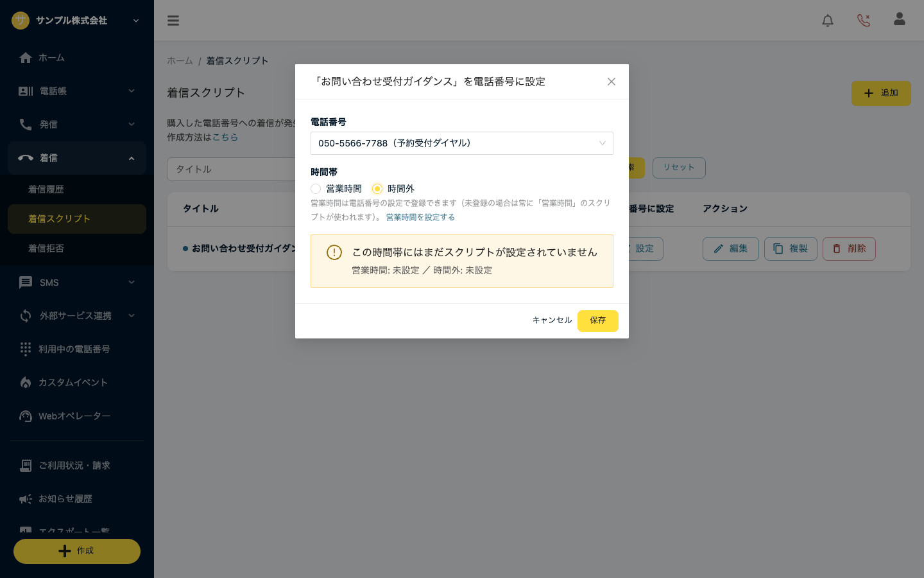The height and width of the screenshot is (578, 924).
Task: Click the お知らせ履歴 megaphone icon
Action: (26, 499)
